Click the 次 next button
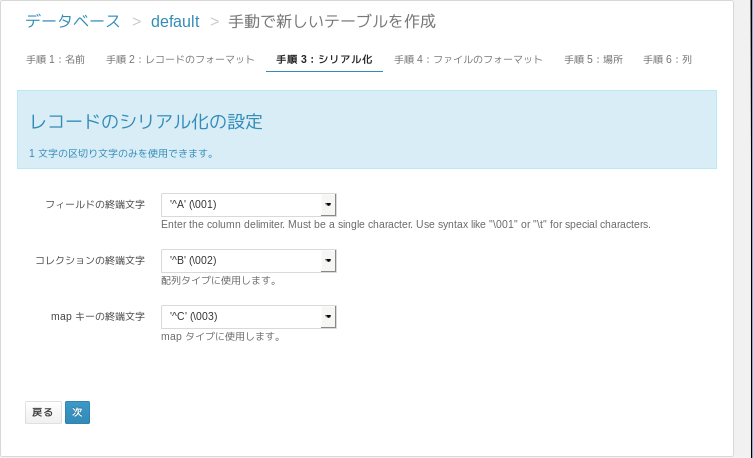Screen dimensions: 753x458 [x=77, y=412]
